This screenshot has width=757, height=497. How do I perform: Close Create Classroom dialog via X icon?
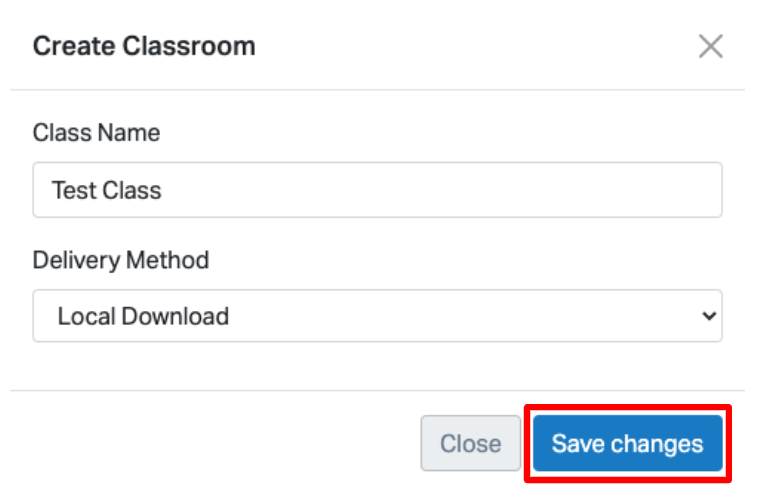tap(710, 46)
